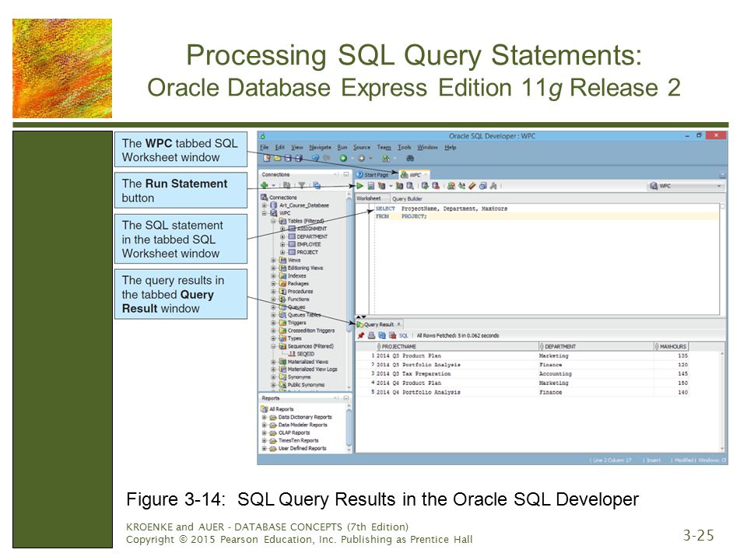Image resolution: width=747 pixels, height=560 pixels.
Task: Click the Run Statement green play icon
Action: pos(359,186)
